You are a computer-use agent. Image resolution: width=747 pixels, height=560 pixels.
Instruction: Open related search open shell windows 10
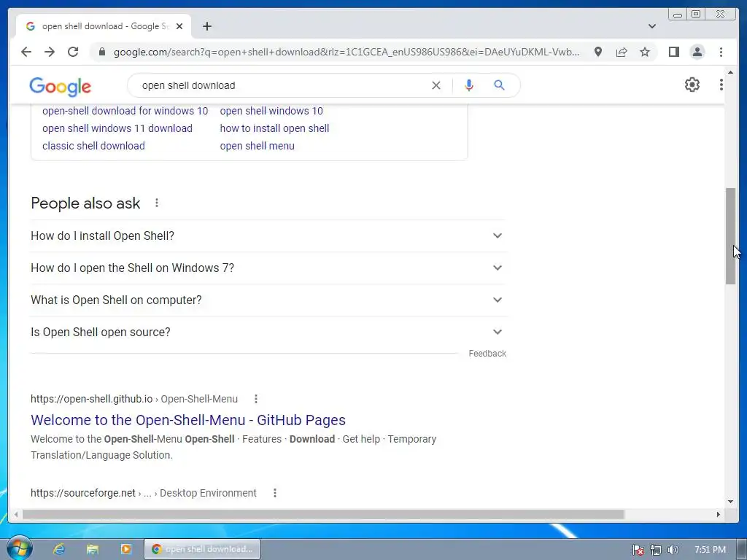271,111
